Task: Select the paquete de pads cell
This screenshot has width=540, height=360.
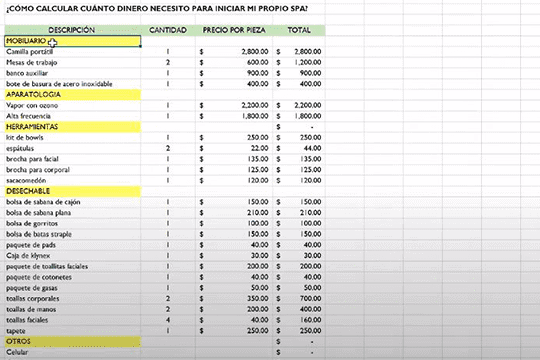Action: click(x=73, y=245)
